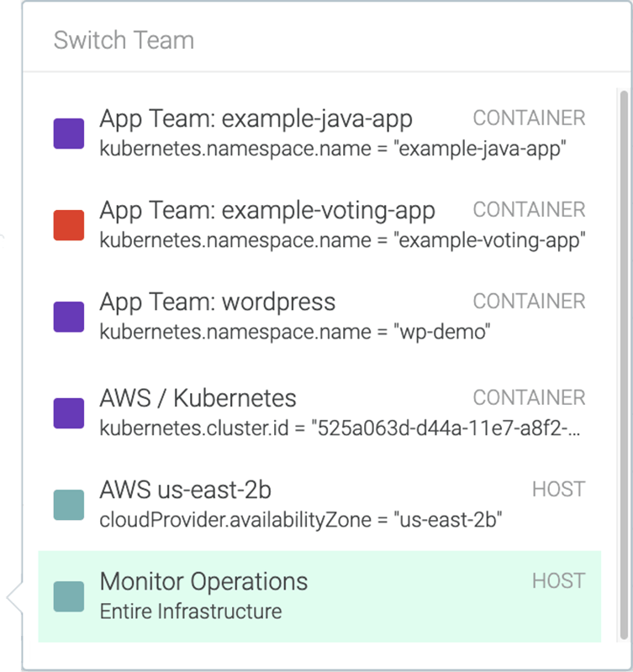Click CONTAINER label on example-java-app row
The height and width of the screenshot is (672, 633).
pyautogui.click(x=530, y=118)
